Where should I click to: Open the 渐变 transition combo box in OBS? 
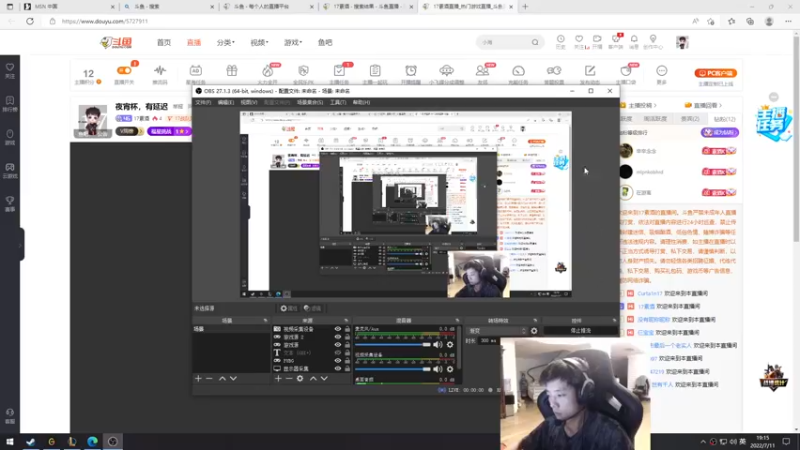pos(497,331)
